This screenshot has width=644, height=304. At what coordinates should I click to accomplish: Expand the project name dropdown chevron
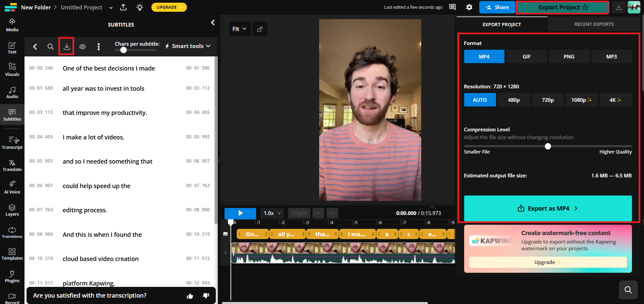111,7
